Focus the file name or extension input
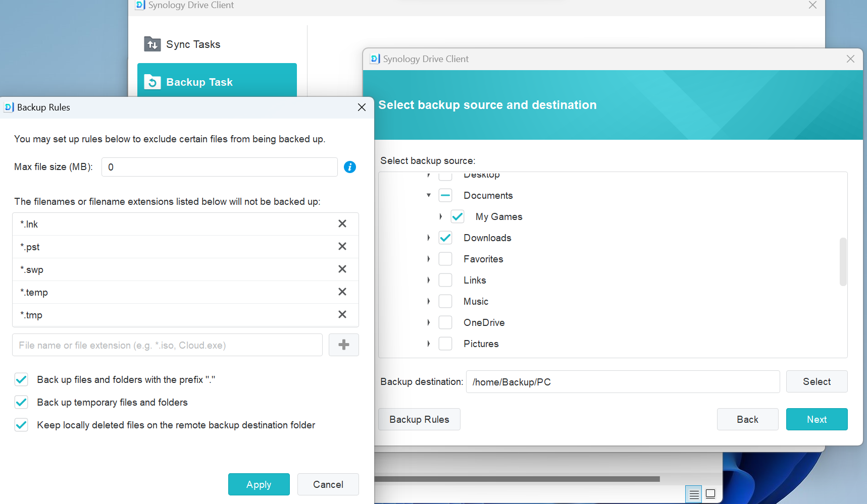This screenshot has width=867, height=504. [x=167, y=345]
